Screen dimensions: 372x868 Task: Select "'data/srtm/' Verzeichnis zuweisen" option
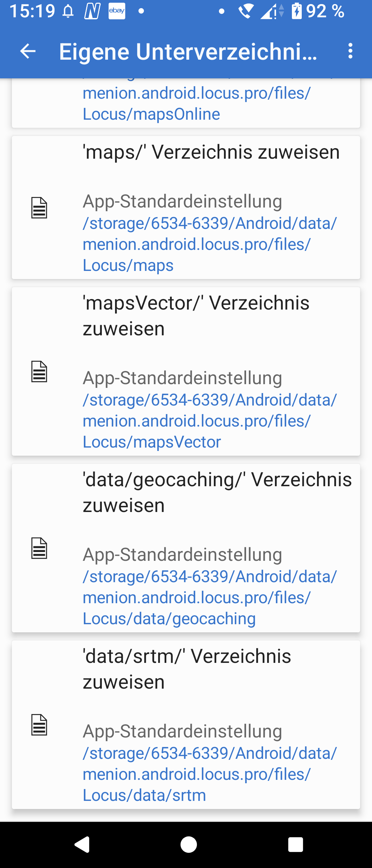coord(187,669)
